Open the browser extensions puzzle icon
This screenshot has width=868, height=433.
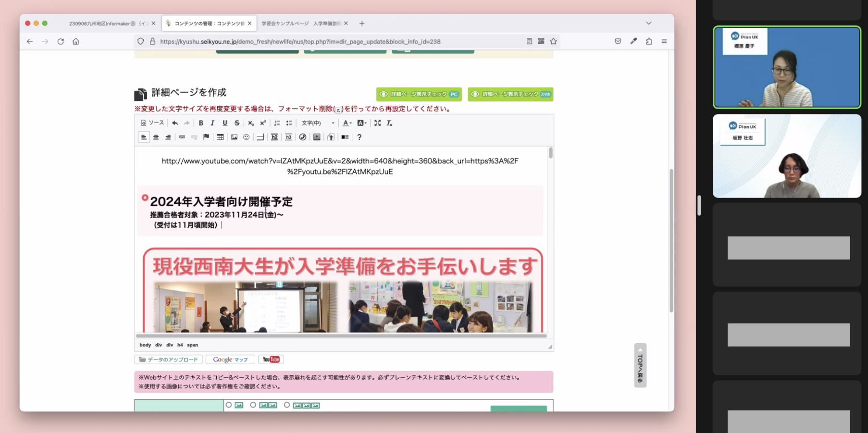(649, 41)
